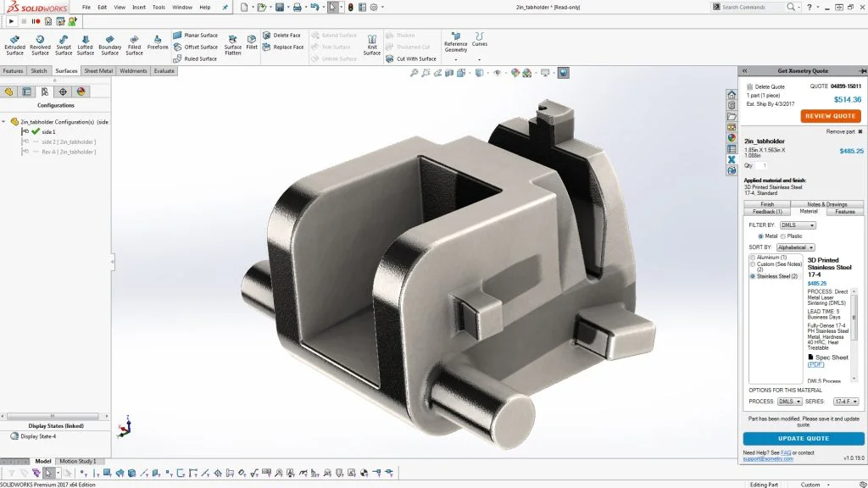This screenshot has height=488, width=868.
Task: Select the Metal filter radio button
Action: (x=760, y=236)
